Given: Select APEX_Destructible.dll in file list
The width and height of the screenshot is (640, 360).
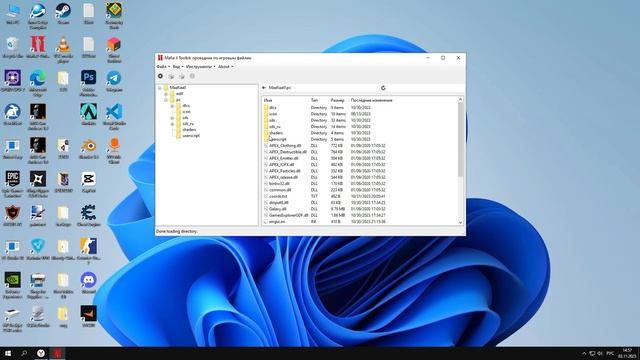Looking at the screenshot, I should click(x=287, y=152).
